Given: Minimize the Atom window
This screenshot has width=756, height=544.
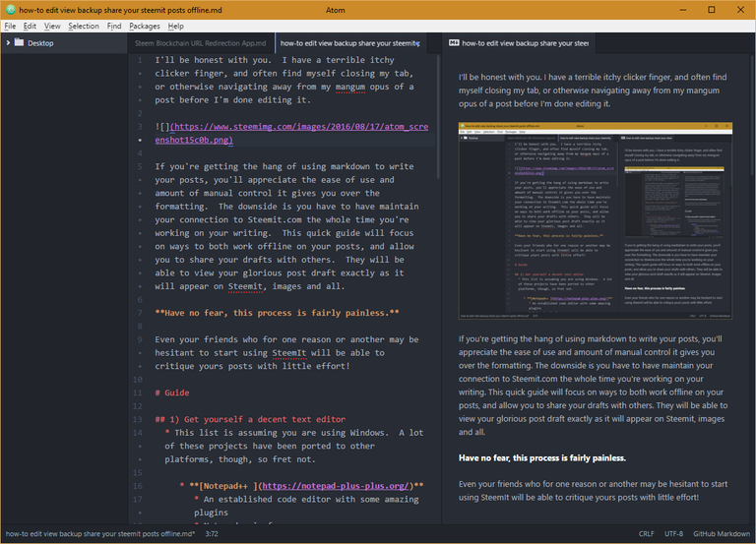Looking at the screenshot, I should click(x=683, y=10).
